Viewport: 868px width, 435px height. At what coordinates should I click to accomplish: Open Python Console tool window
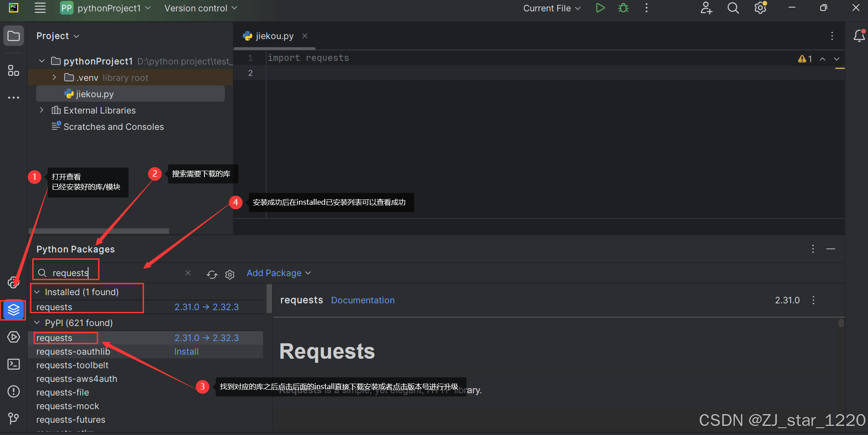pos(14,282)
